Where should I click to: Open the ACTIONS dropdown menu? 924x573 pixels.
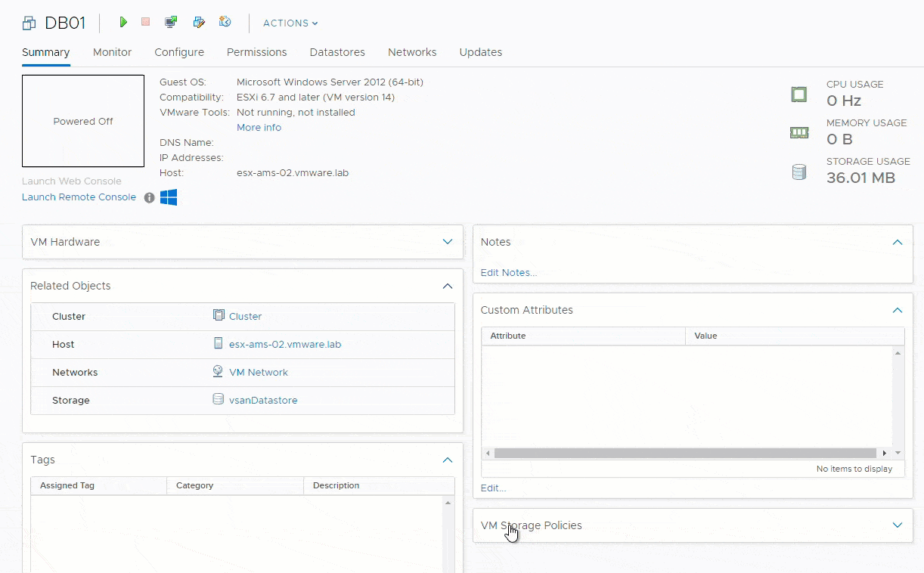tap(290, 23)
